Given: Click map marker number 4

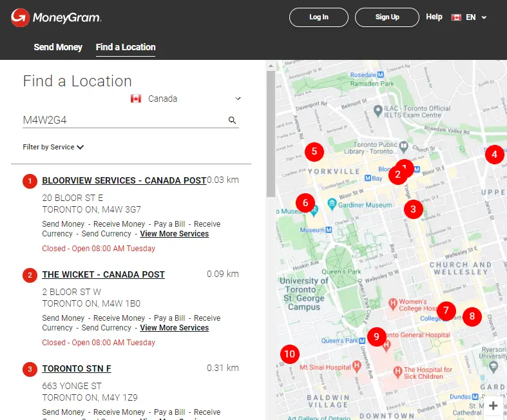Looking at the screenshot, I should tap(494, 155).
